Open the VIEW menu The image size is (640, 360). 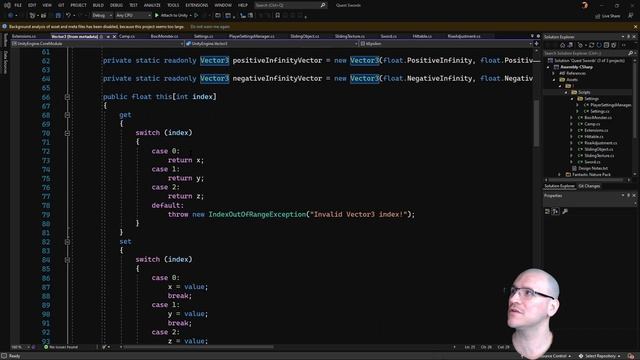47,5
